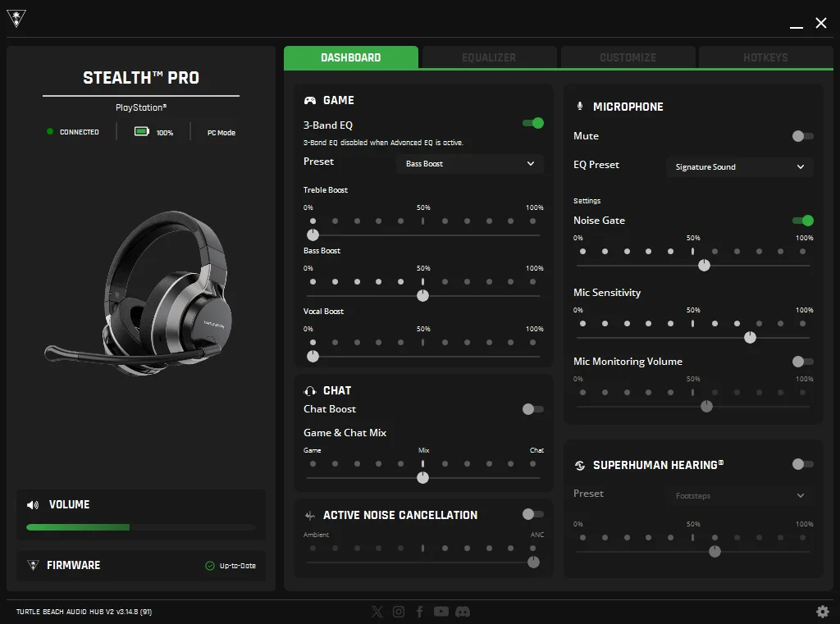Turn on Superhuman Hearing toggle
The width and height of the screenshot is (840, 624).
point(802,464)
